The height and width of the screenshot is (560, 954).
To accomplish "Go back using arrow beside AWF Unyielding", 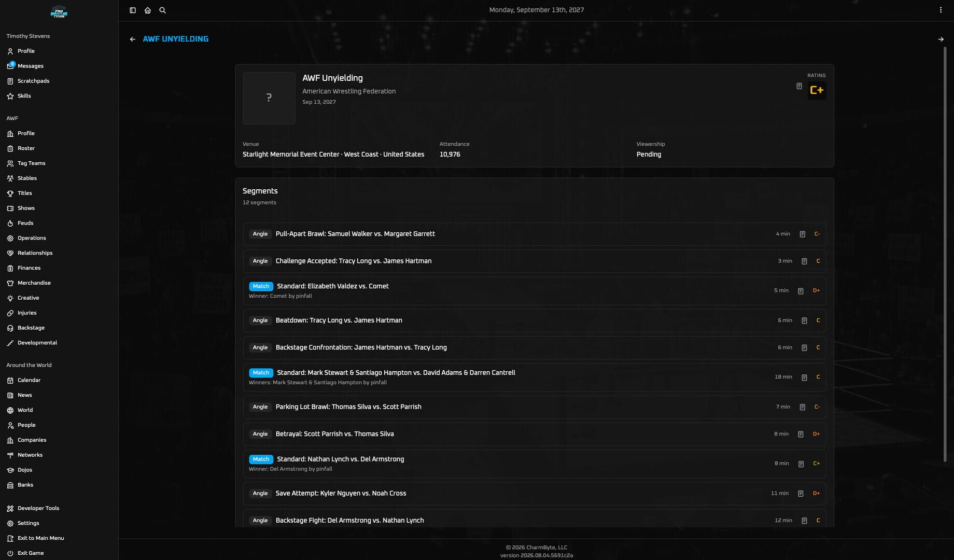I will tap(133, 39).
